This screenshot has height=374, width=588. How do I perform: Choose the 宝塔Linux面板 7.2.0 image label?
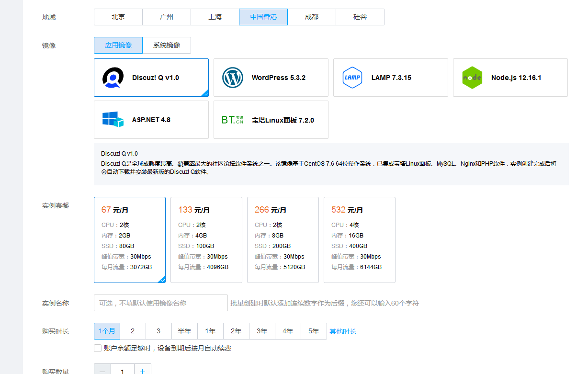283,120
